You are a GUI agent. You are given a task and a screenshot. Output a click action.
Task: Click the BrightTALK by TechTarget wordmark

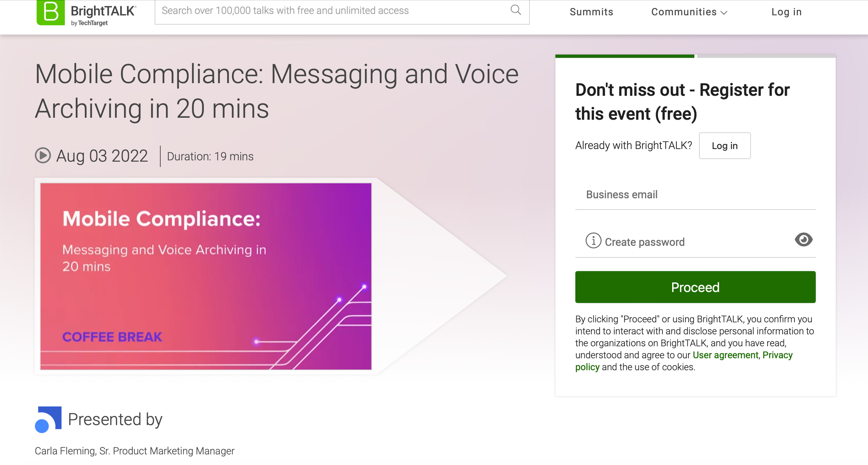103,15
